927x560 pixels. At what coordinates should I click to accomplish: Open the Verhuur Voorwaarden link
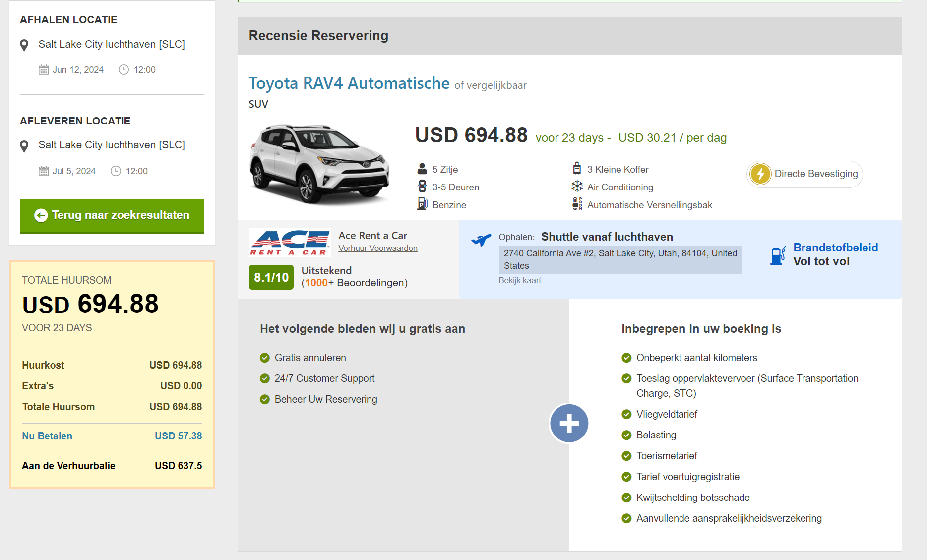[x=377, y=248]
